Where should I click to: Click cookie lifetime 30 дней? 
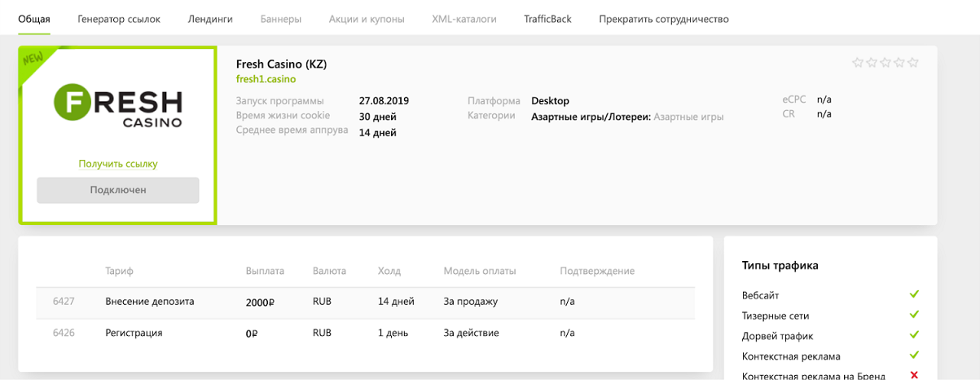point(377,117)
